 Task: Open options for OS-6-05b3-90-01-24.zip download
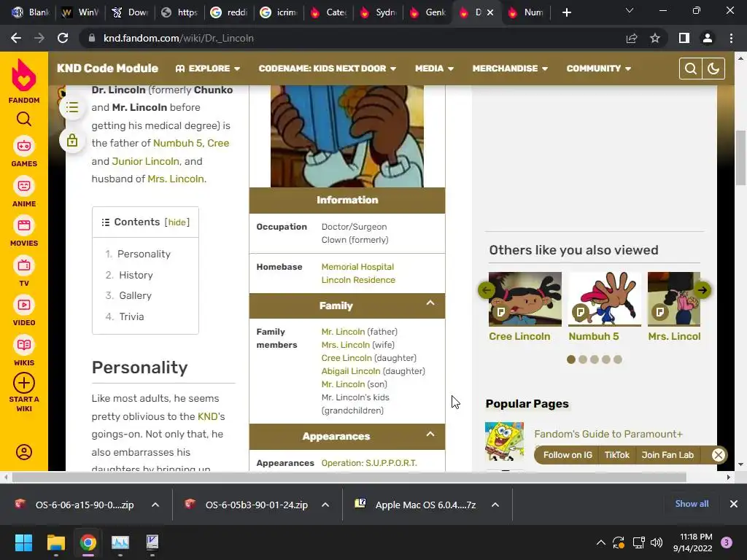point(325,505)
